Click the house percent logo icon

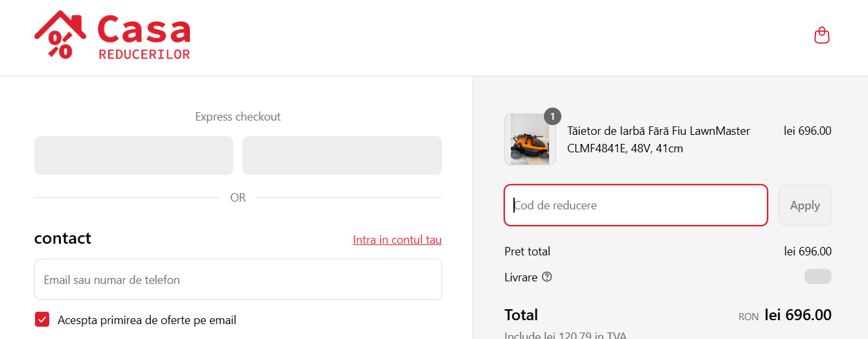point(60,35)
